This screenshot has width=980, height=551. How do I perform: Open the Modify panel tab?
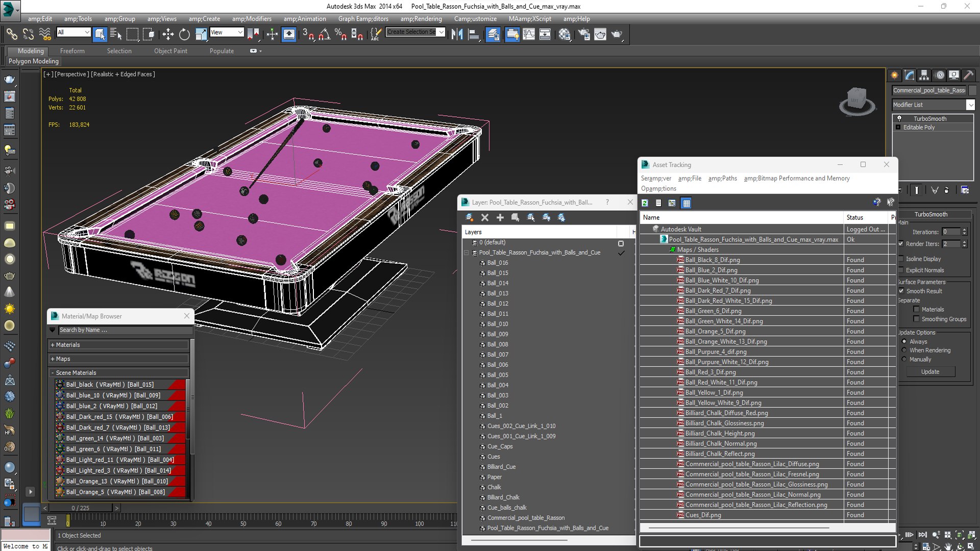point(910,75)
